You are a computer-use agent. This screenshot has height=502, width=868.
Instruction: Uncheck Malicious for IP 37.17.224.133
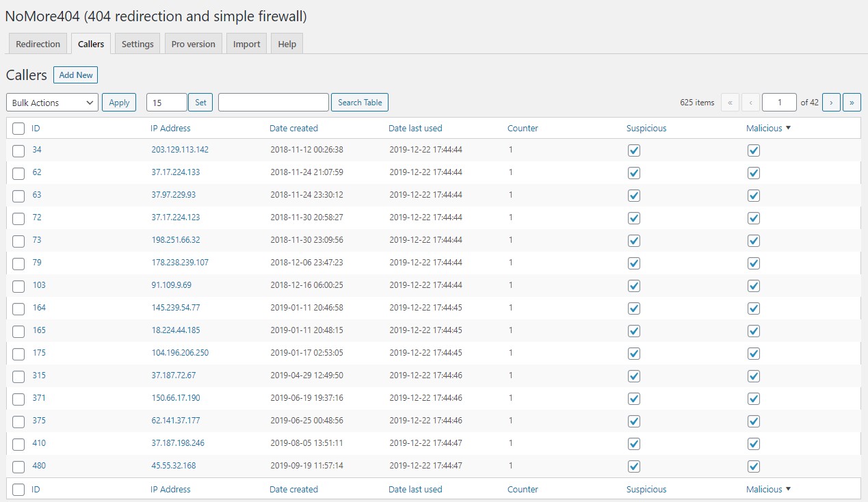tap(754, 173)
